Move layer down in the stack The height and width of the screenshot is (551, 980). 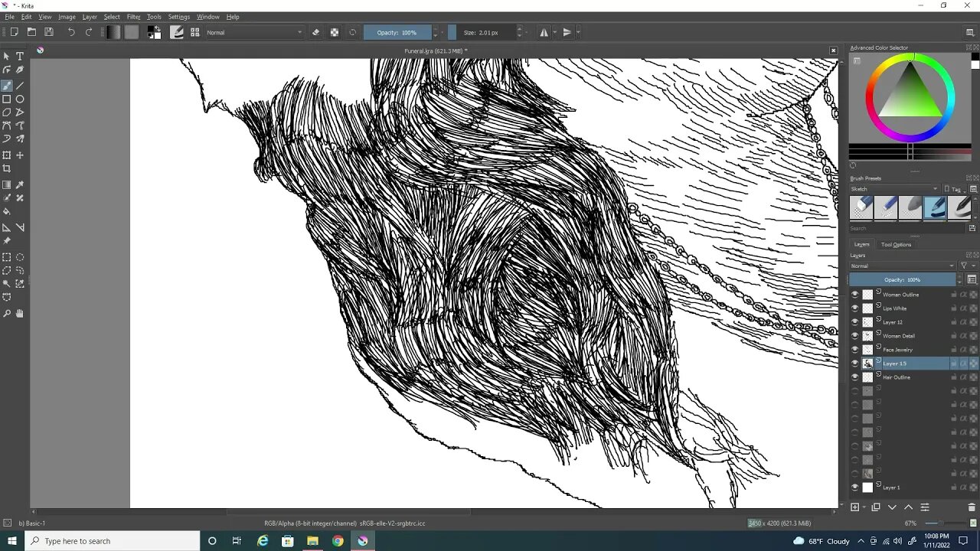point(892,507)
